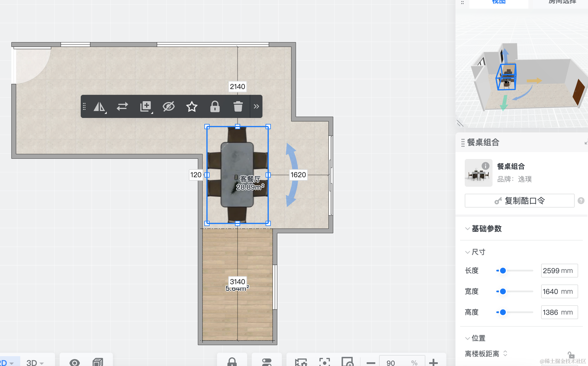Open the dining table product thumbnail

[x=478, y=173]
